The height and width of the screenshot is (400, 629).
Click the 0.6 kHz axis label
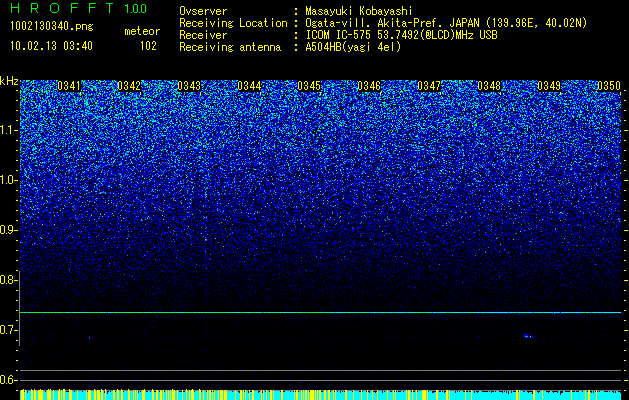tap(8, 380)
